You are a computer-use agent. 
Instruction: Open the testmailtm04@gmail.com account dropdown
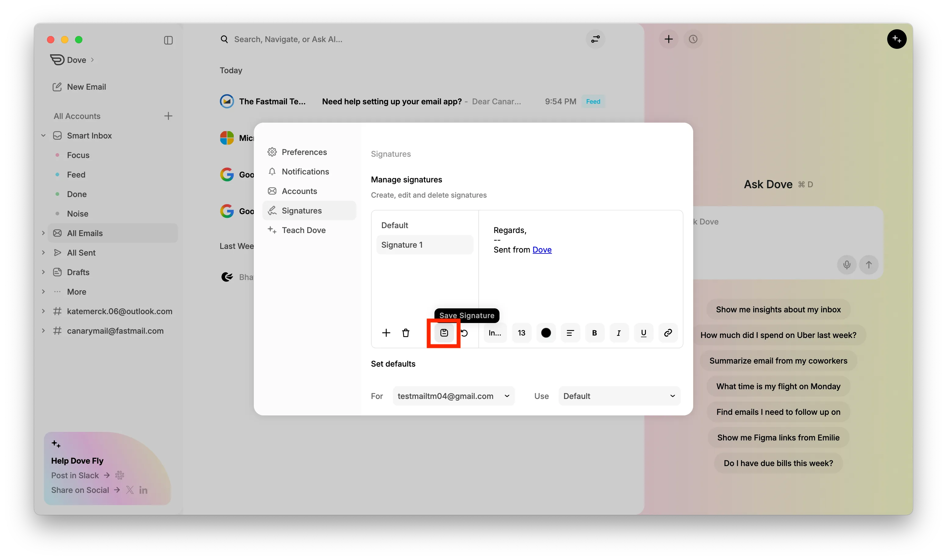(x=453, y=396)
